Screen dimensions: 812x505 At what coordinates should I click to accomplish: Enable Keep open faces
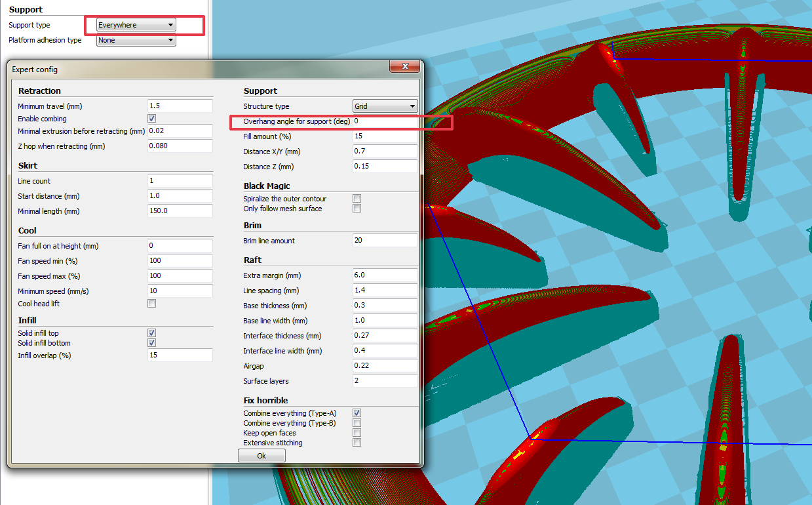pos(357,433)
